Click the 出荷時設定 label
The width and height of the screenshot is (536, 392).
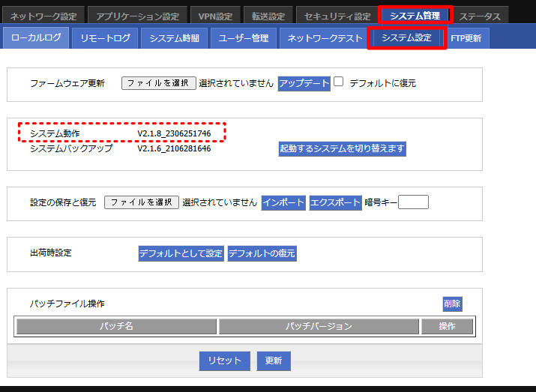pyautogui.click(x=50, y=253)
